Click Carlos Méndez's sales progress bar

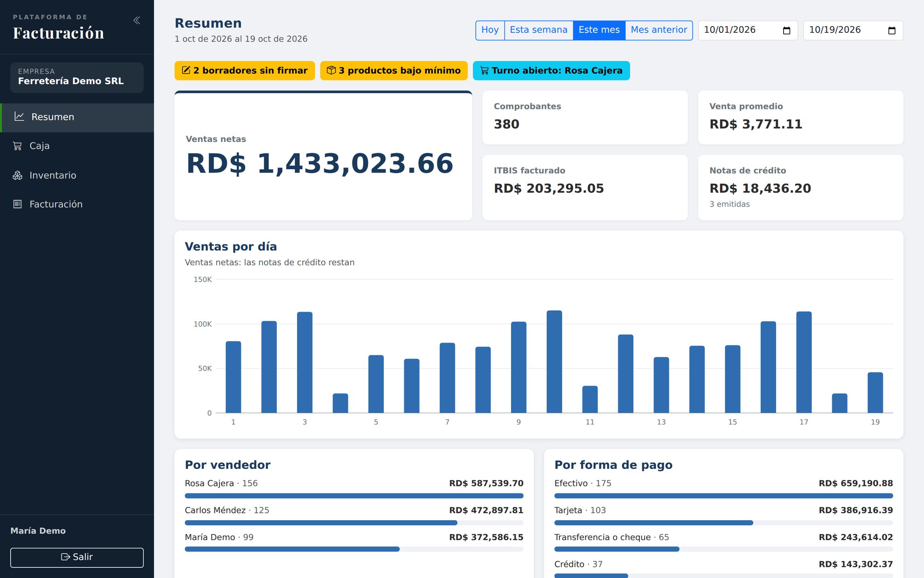click(354, 523)
